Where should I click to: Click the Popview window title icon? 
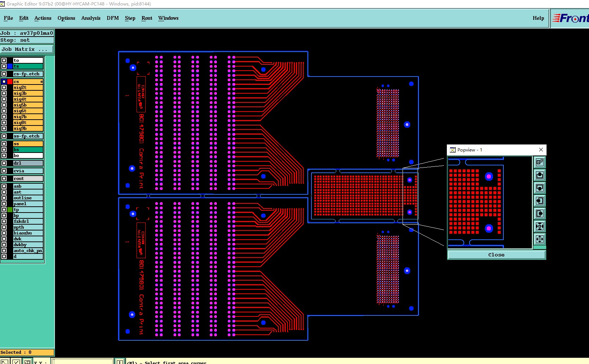(453, 150)
